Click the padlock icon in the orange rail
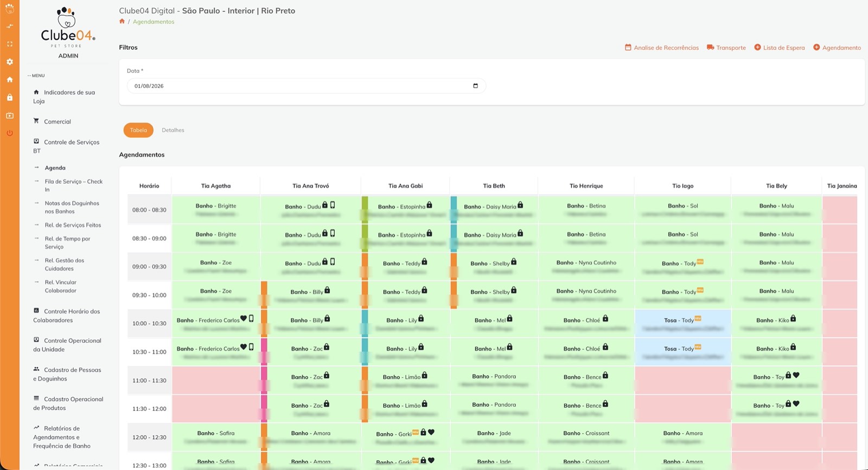This screenshot has width=868, height=470. (x=10, y=98)
